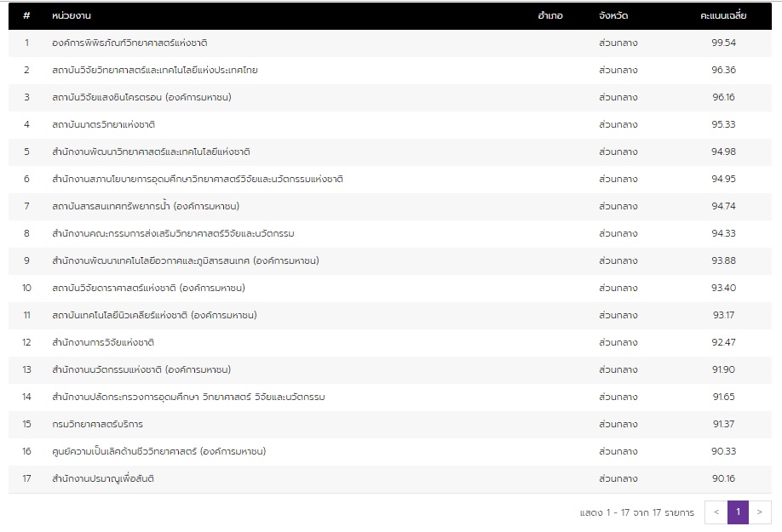Open สถาบันสารสนเทศทรัพยากรน้ำ (องค์การมหาชน) entry
Image resolution: width=782 pixels, height=532 pixels.
tap(146, 206)
